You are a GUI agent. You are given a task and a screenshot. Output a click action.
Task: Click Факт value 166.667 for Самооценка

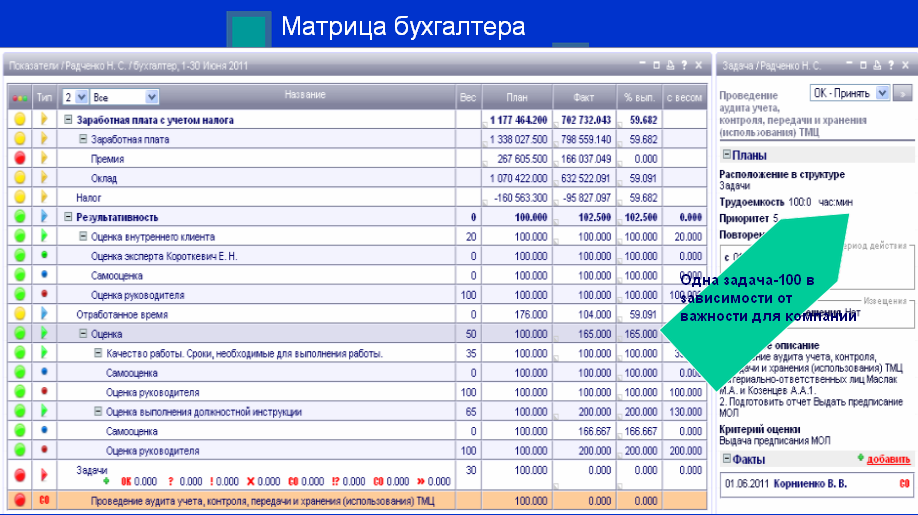point(594,431)
